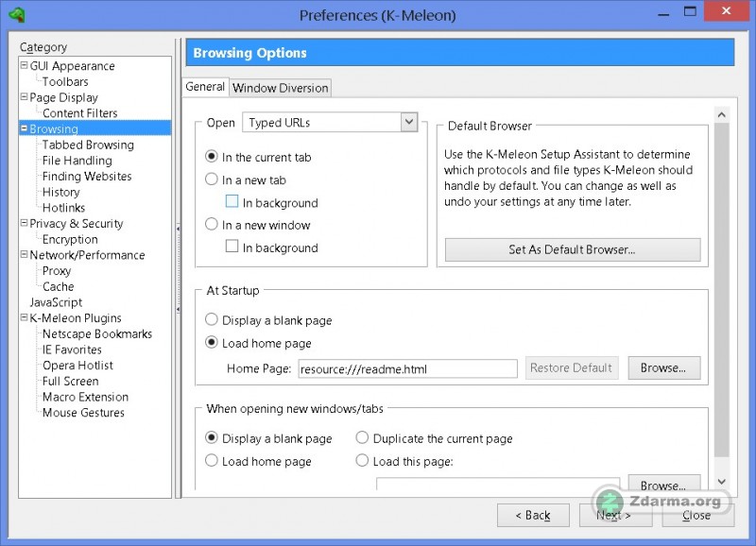Minimize the Preferences window
This screenshot has width=756, height=546.
tap(663, 13)
